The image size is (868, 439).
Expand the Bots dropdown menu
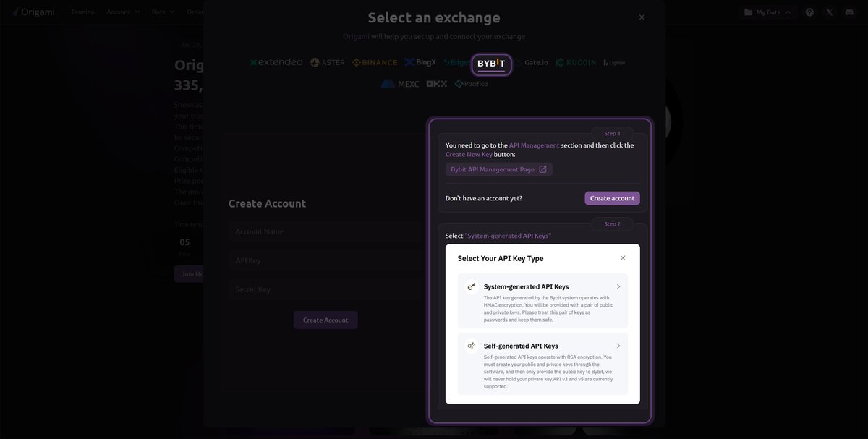click(x=163, y=12)
